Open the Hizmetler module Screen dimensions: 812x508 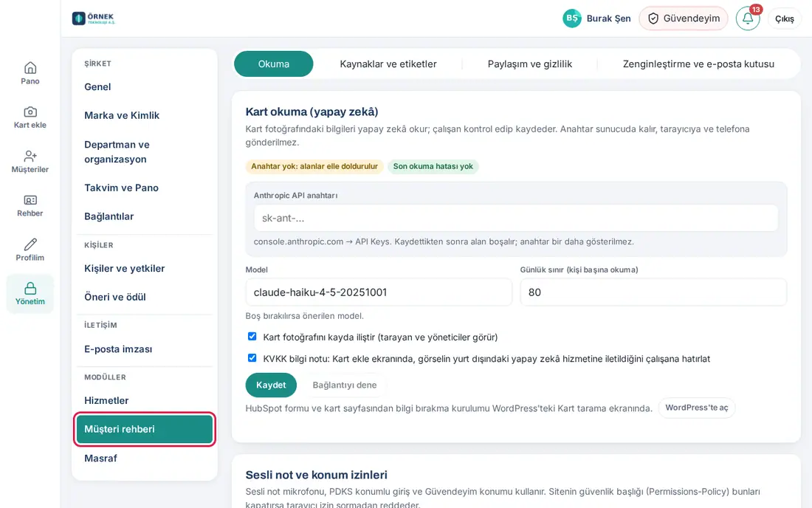(x=145, y=400)
